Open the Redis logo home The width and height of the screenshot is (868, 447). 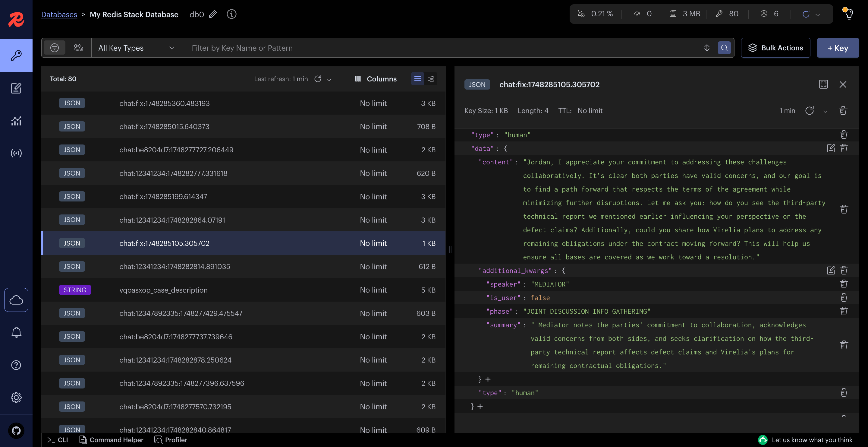click(x=16, y=20)
